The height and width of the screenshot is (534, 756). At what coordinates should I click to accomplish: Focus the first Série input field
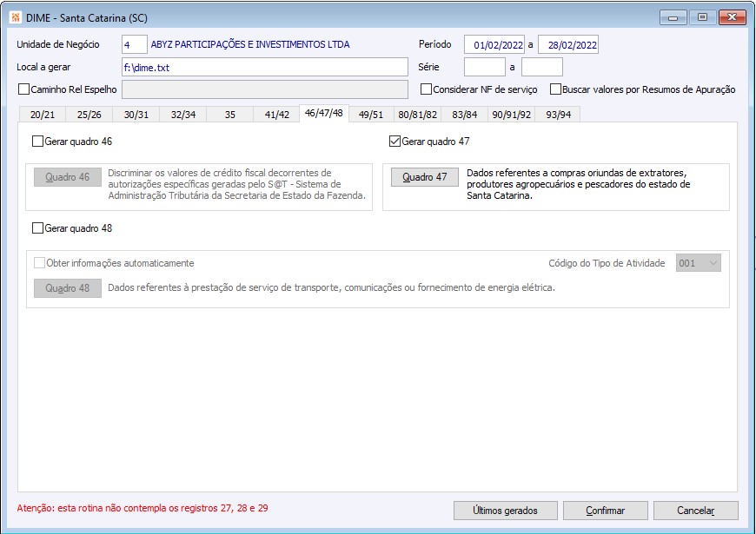[485, 67]
